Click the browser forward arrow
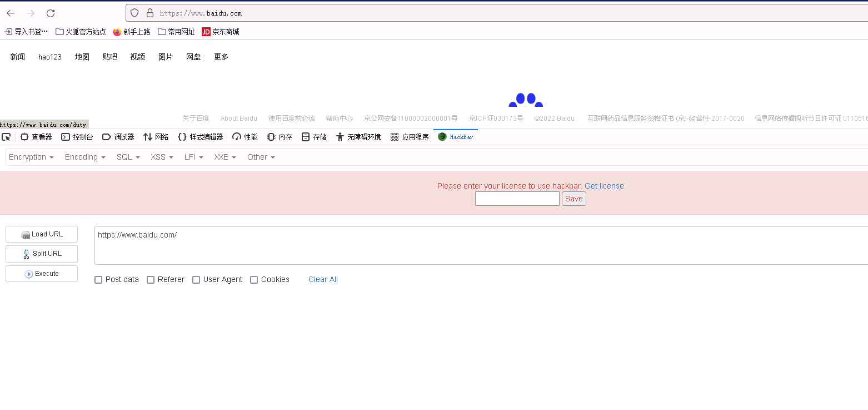868x410 pixels. [x=31, y=13]
